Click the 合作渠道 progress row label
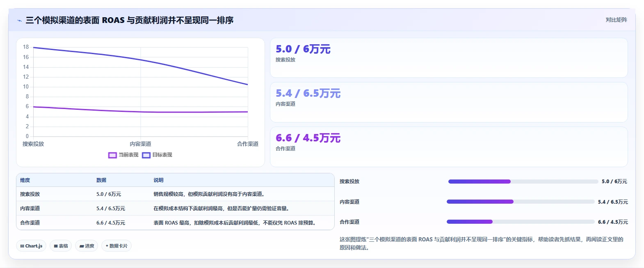The image size is (644, 268). (x=349, y=222)
